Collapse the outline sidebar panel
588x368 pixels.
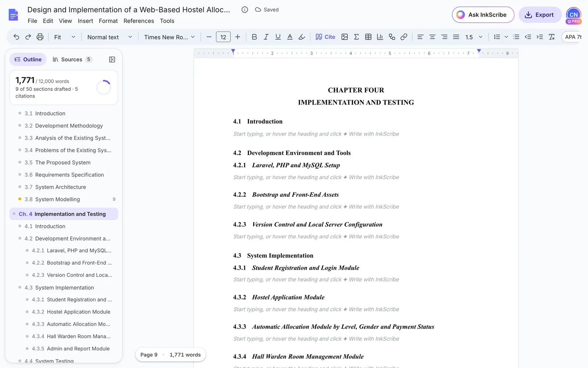pos(112,60)
